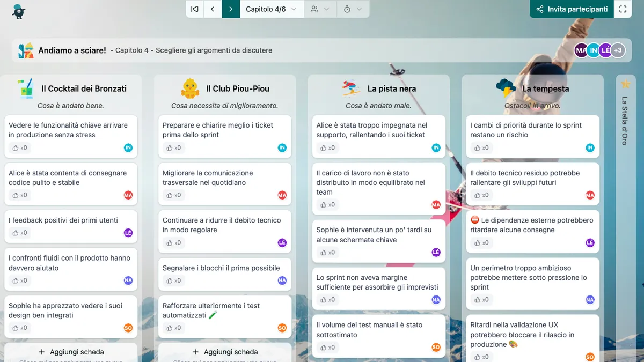
Task: Select the La tempesta column header
Action: coord(545,88)
